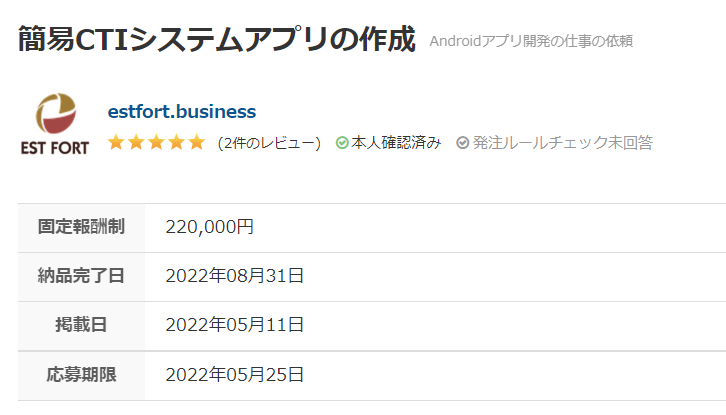Click the 2022年05月11日 posting date

tap(235, 325)
